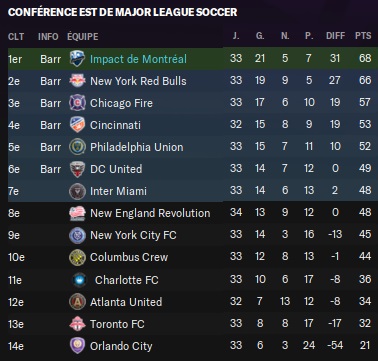The width and height of the screenshot is (378, 361).
Task: Click the Cincinnati team crest
Action: click(77, 125)
